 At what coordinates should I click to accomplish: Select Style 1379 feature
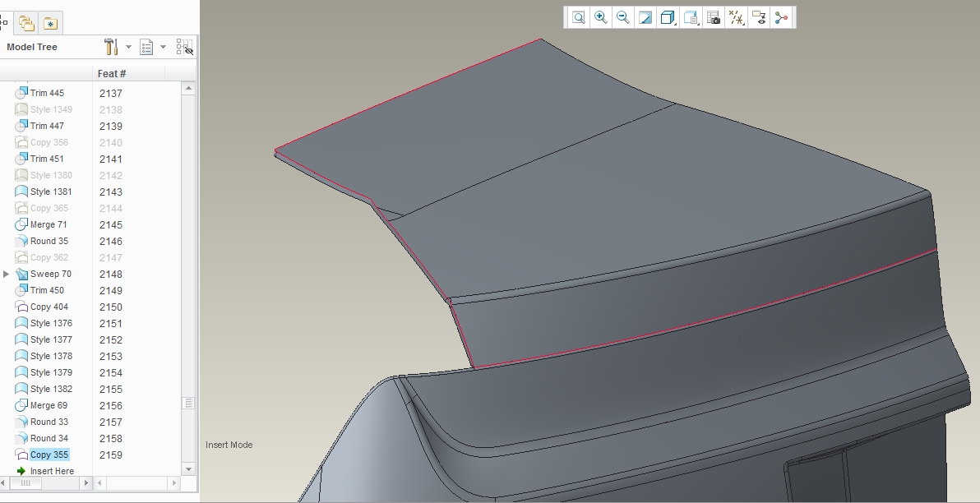(51, 372)
